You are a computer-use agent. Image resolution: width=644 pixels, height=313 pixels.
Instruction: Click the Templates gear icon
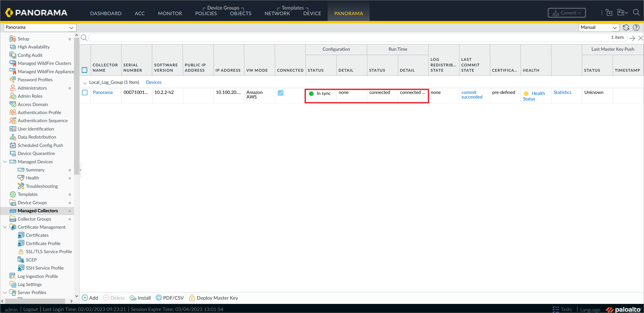pos(13,194)
